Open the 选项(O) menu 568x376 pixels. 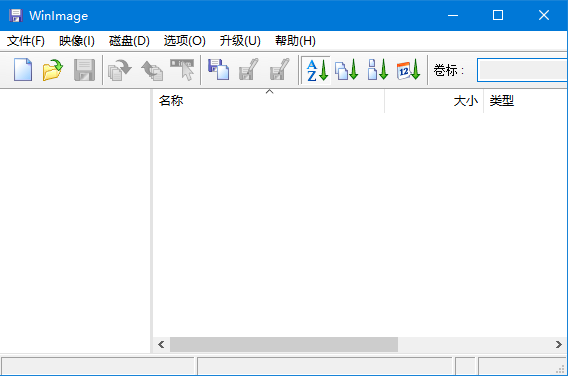[185, 41]
